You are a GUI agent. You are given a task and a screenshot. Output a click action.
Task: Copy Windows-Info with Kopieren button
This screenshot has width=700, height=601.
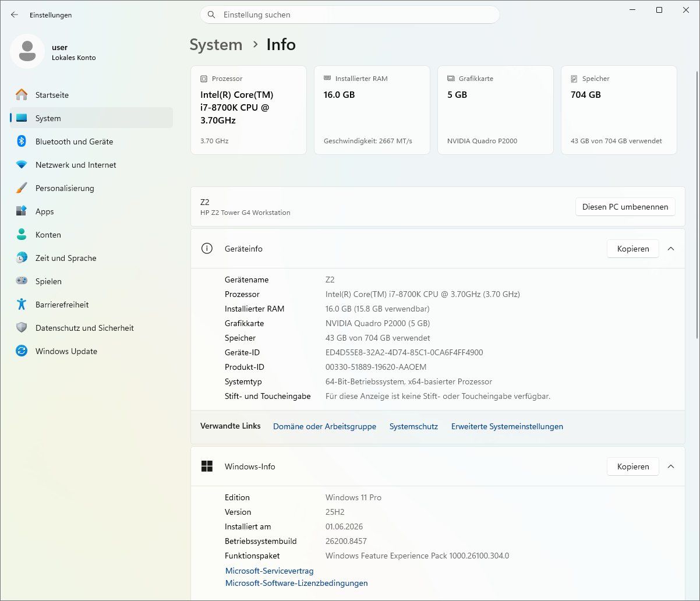[633, 466]
